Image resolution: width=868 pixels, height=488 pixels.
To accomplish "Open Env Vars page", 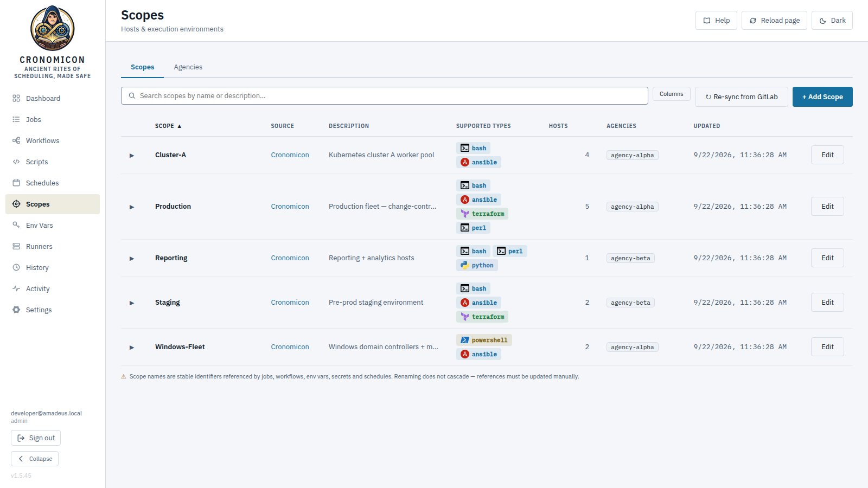I will click(53, 225).
